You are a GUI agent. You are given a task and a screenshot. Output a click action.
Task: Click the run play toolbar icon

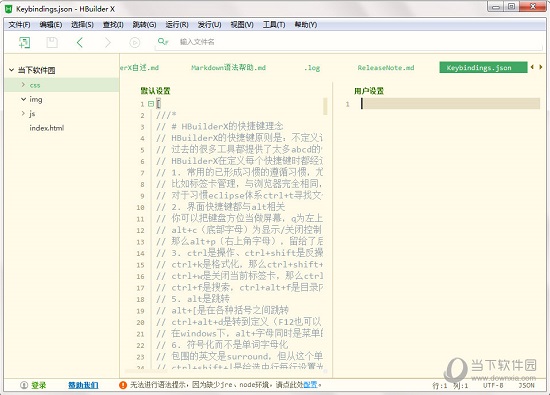coord(135,42)
